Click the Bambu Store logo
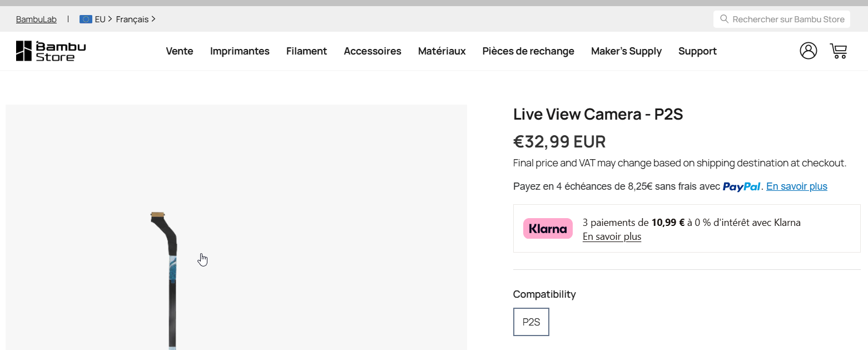The height and width of the screenshot is (350, 868). [51, 51]
